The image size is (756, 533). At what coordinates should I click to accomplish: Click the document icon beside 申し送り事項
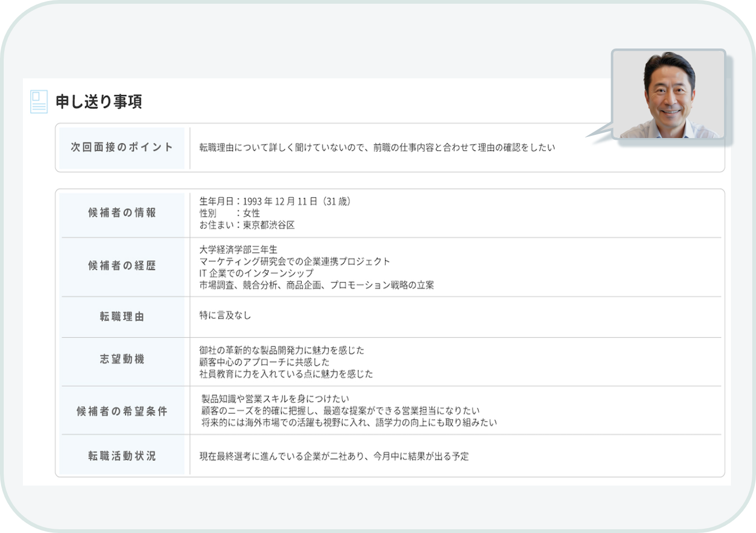39,101
